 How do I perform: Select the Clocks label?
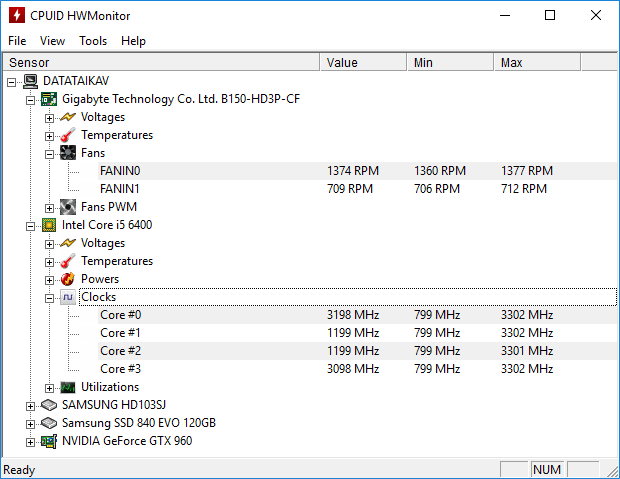point(98,297)
